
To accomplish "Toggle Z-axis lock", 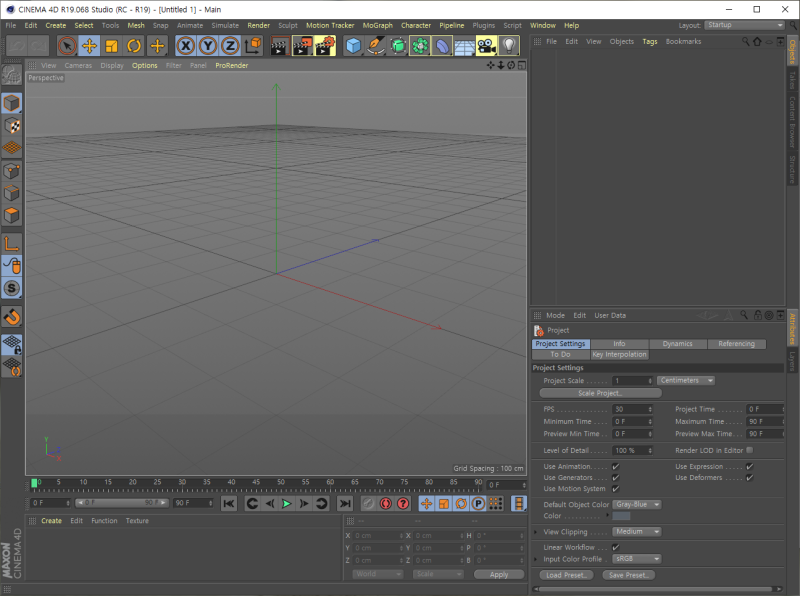I will click(230, 46).
